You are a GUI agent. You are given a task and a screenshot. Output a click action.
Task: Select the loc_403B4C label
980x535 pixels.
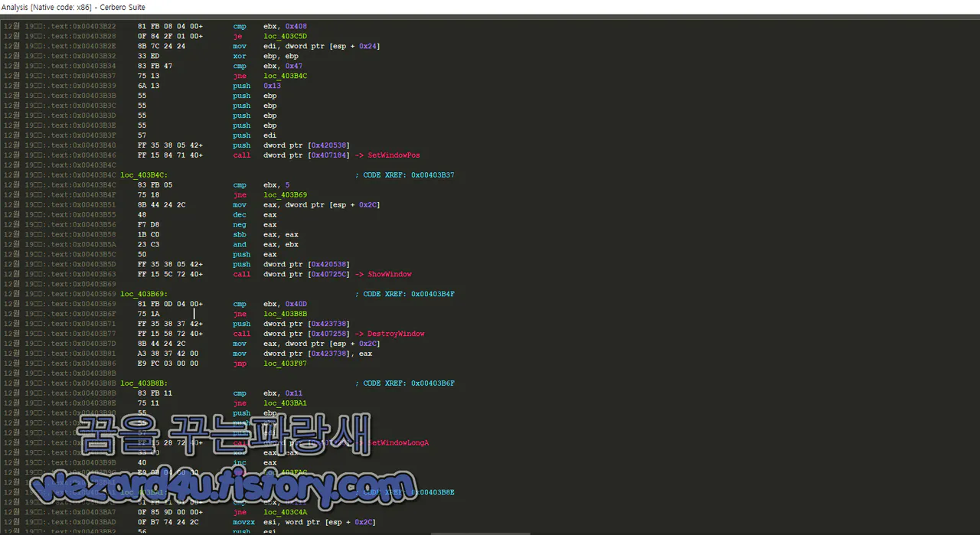coord(142,175)
